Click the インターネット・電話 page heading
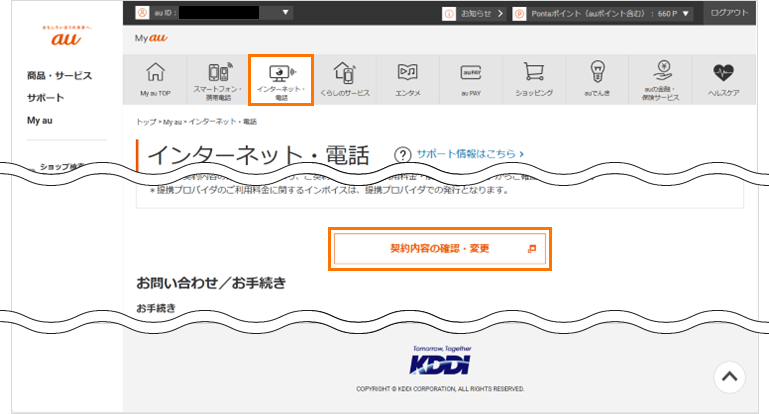 point(258,155)
